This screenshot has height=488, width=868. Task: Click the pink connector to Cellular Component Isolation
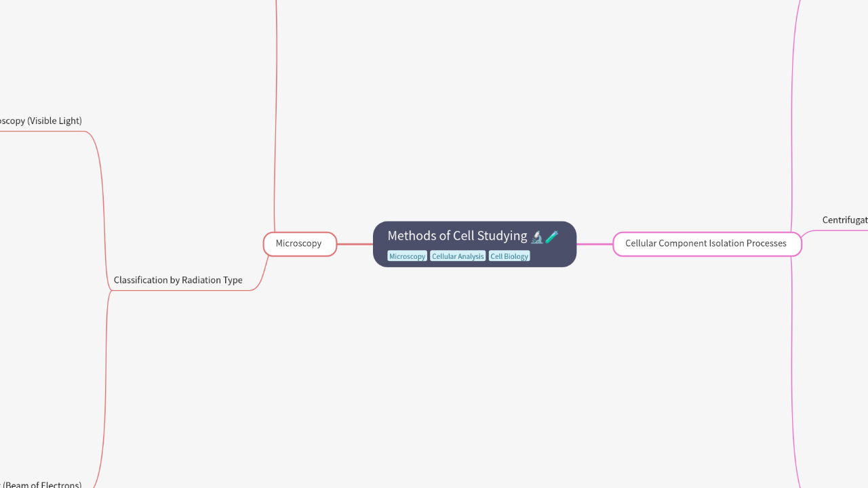coord(593,244)
